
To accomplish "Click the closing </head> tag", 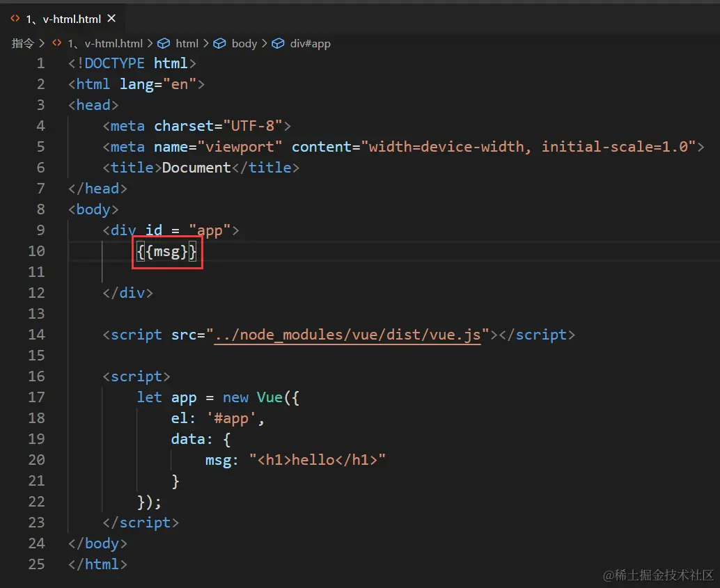I will coord(97,189).
